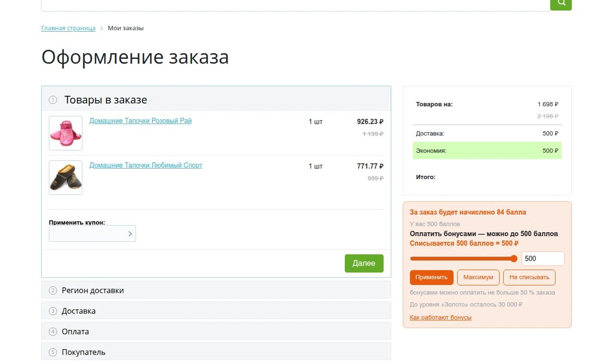The width and height of the screenshot is (613, 364).
Task: Click the search text field
Action: click(295, 5)
